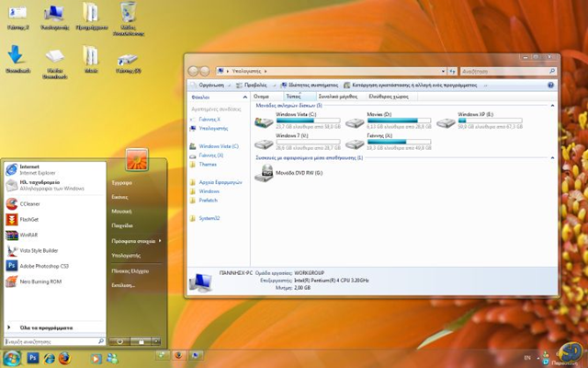Click the EN language indicator in the tray
This screenshot has height=368, width=588.
(526, 358)
